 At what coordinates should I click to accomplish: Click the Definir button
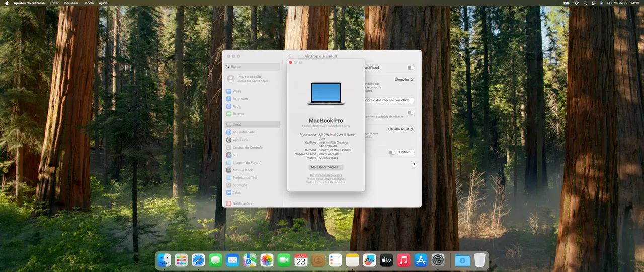tap(406, 152)
